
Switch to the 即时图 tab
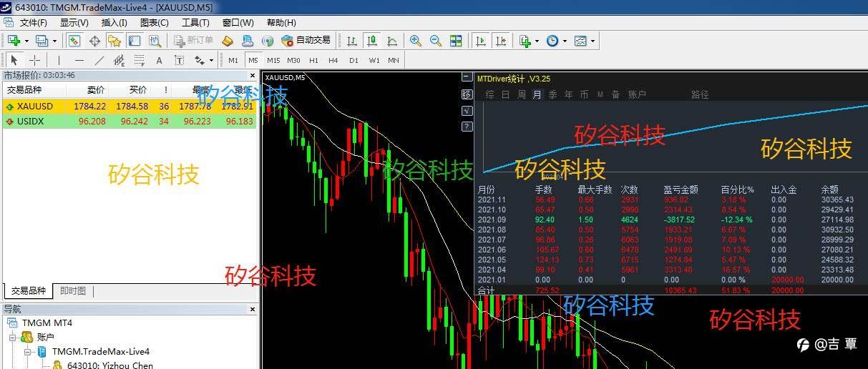pyautogui.click(x=73, y=291)
